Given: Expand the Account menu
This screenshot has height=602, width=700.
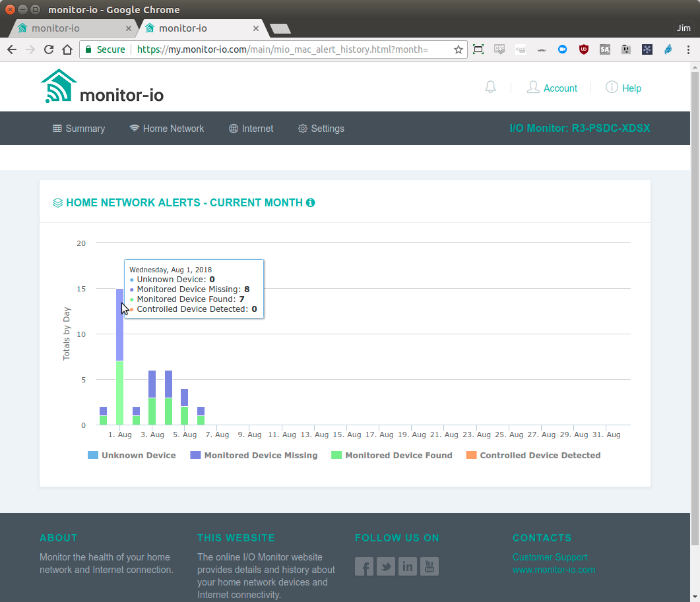Looking at the screenshot, I should point(552,86).
